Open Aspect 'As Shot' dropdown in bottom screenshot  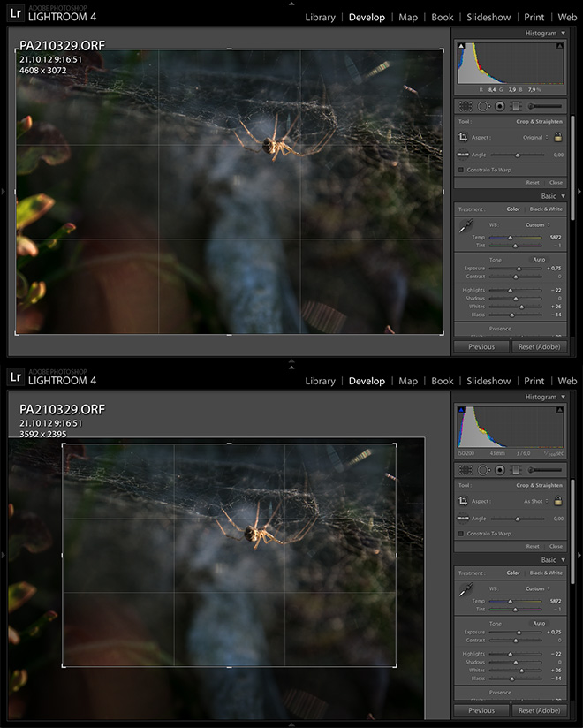(x=536, y=502)
